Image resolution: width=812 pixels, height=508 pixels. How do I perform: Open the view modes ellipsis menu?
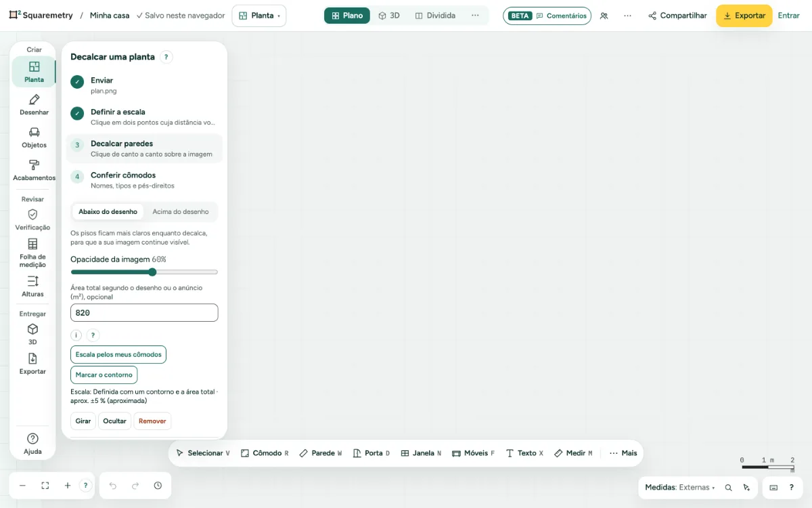coord(475,16)
